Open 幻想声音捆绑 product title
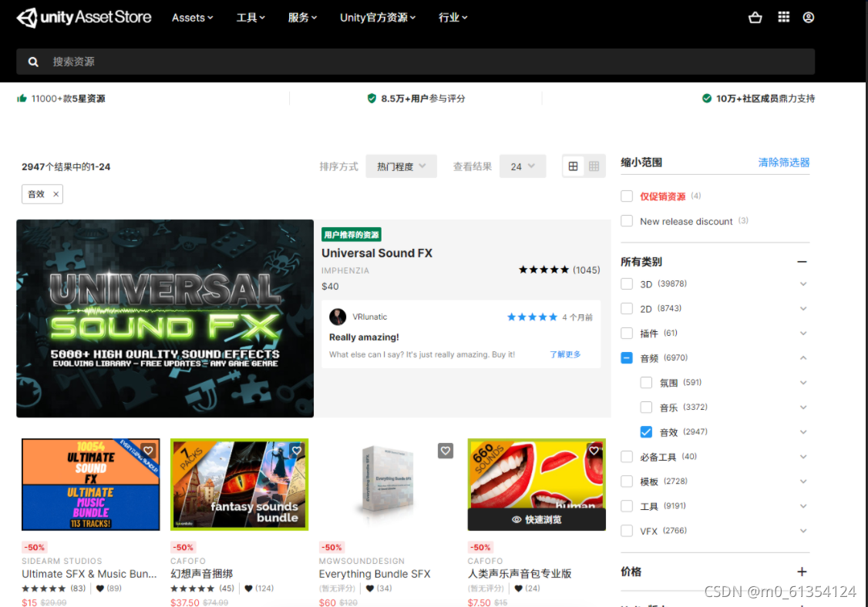This screenshot has width=868, height=607. tap(201, 574)
